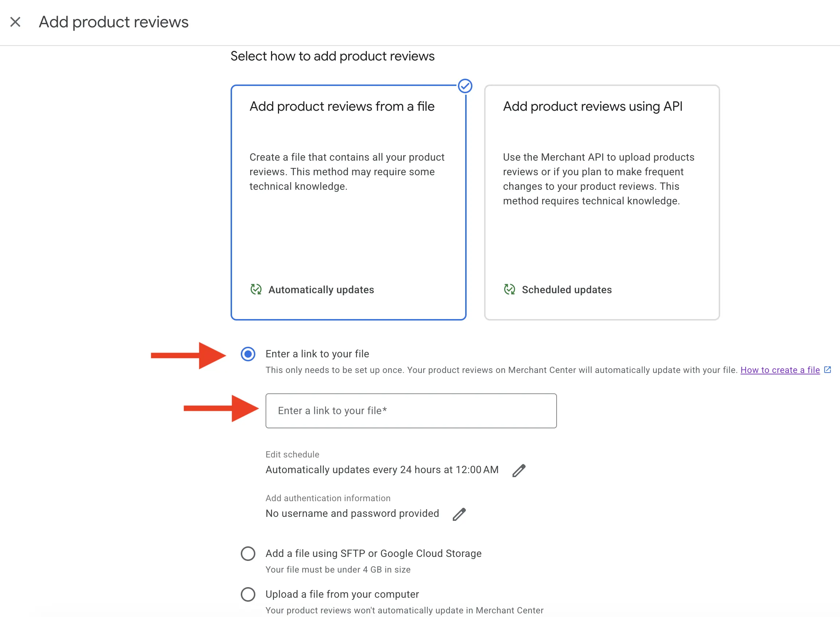Focus the Enter a link to your file field
The image size is (840, 617).
pyautogui.click(x=411, y=411)
